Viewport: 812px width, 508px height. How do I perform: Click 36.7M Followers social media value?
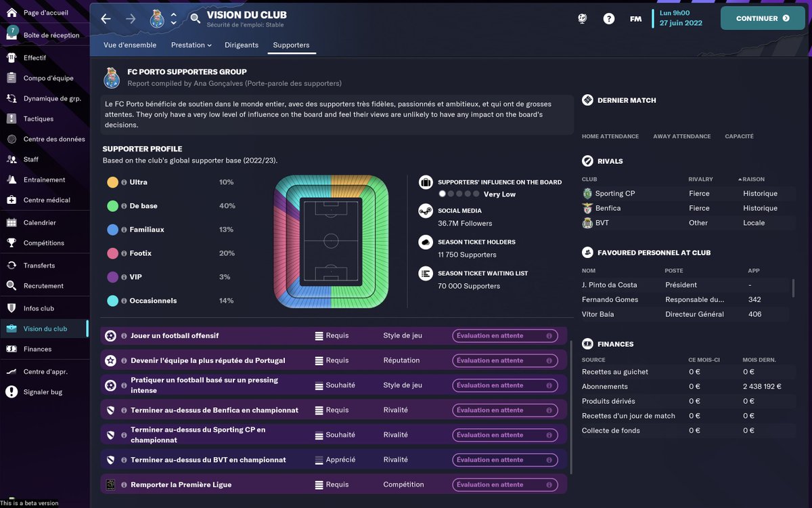(465, 224)
